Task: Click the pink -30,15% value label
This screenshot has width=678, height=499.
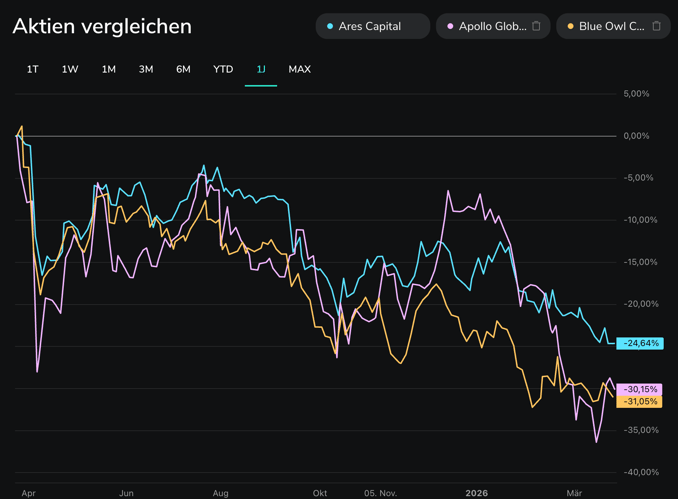Action: [x=640, y=389]
